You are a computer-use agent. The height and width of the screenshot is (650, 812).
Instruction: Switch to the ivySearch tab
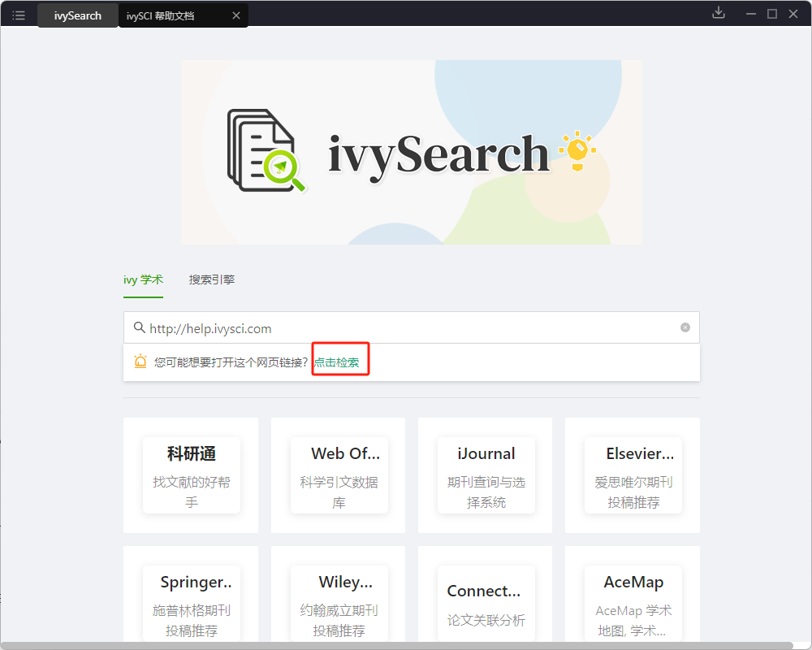pyautogui.click(x=78, y=15)
